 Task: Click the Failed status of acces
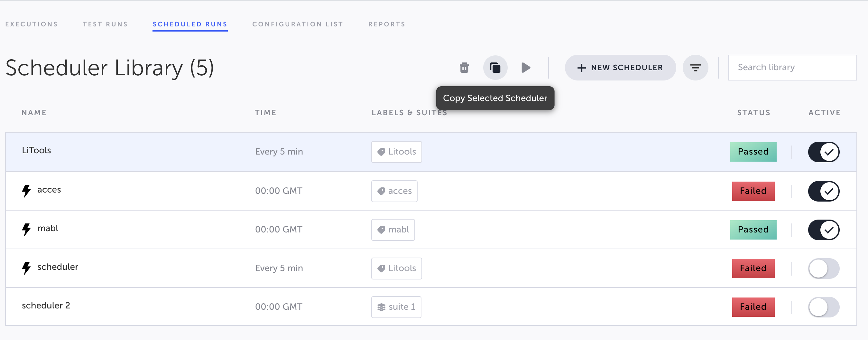tap(753, 191)
